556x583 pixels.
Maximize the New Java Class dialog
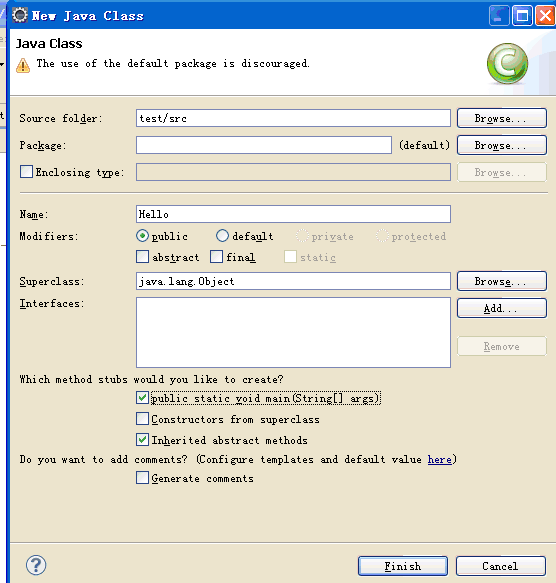pyautogui.click(x=522, y=16)
